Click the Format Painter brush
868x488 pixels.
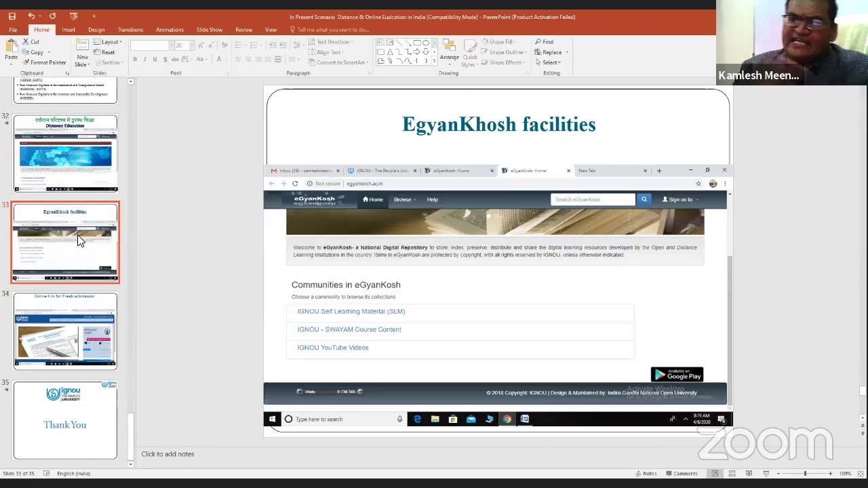(x=44, y=62)
